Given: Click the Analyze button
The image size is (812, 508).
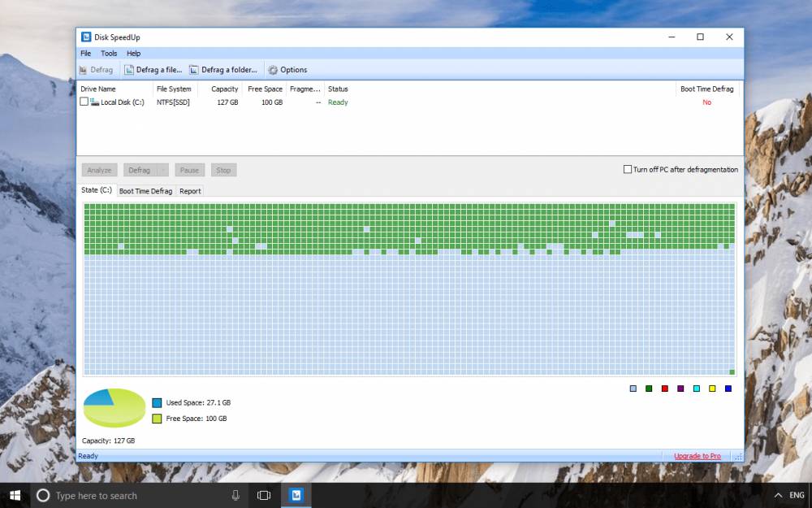Looking at the screenshot, I should pyautogui.click(x=99, y=170).
